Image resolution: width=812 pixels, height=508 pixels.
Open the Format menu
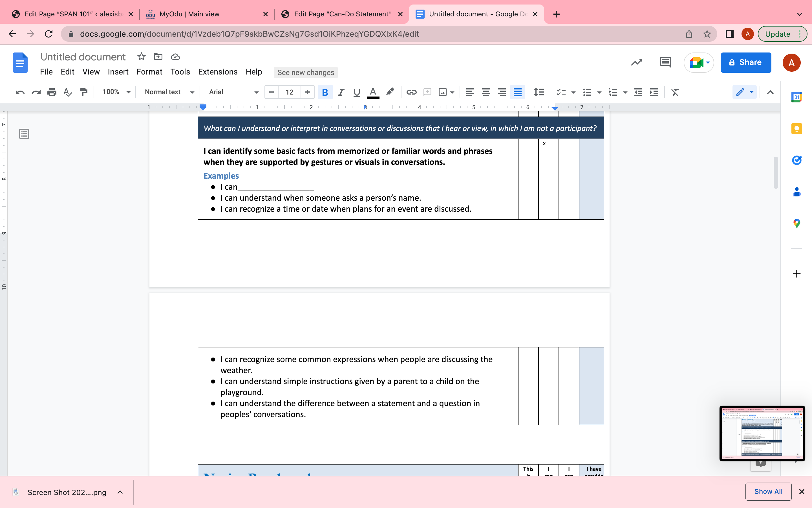pyautogui.click(x=149, y=72)
